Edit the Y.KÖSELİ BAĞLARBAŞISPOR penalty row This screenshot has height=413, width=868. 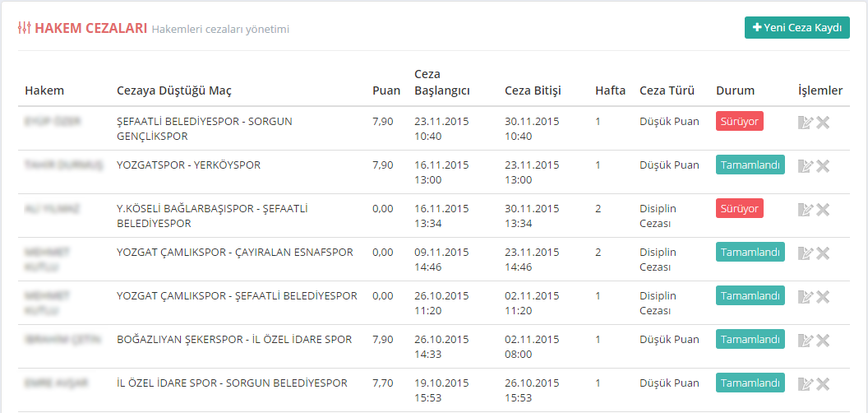(806, 210)
